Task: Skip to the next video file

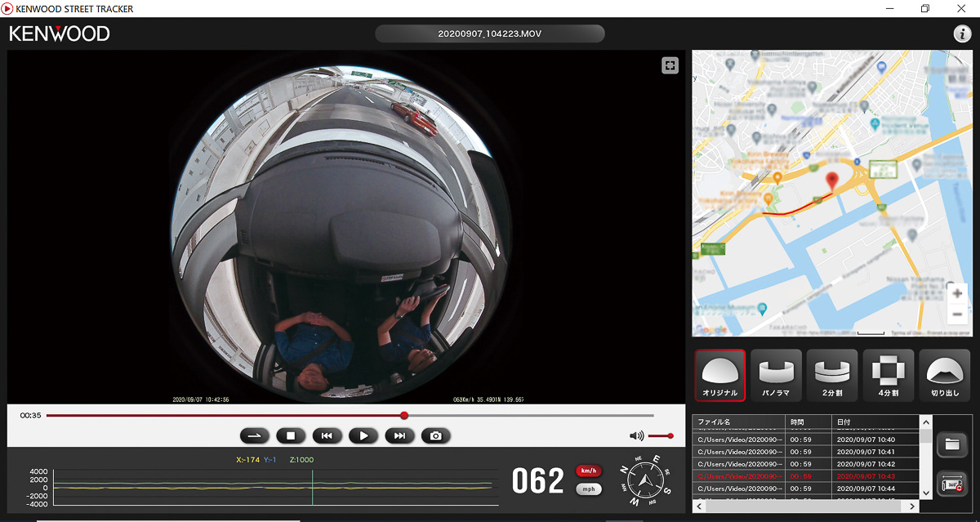Action: [x=399, y=435]
